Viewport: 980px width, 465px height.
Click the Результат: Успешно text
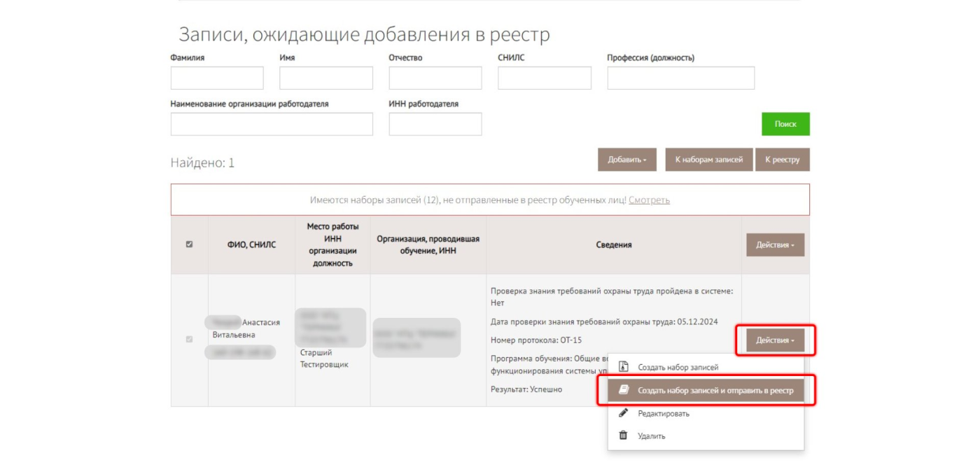click(526, 389)
